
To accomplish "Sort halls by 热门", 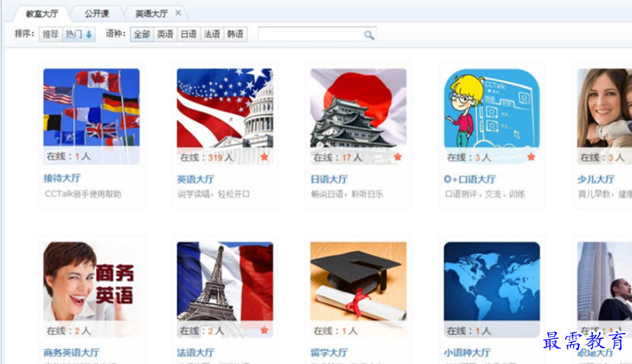I will pyautogui.click(x=79, y=34).
